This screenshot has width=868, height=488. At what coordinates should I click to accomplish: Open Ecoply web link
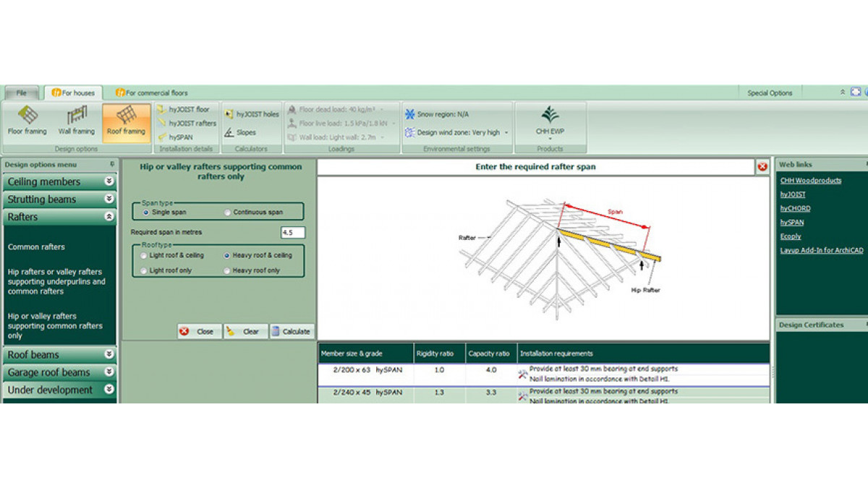(x=791, y=236)
